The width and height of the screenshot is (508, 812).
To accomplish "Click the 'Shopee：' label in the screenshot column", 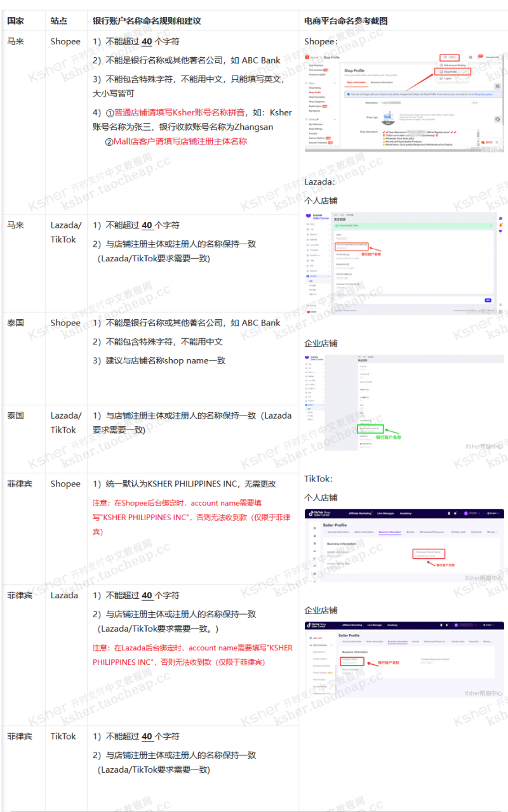I will [x=321, y=41].
